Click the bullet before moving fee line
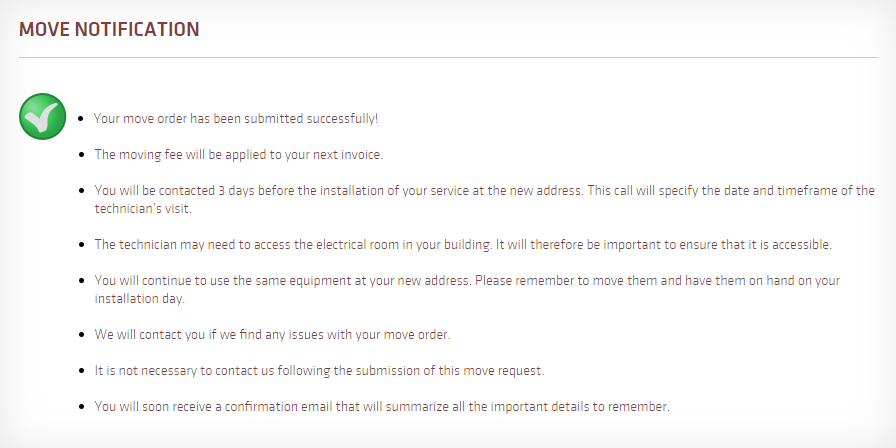896x448 pixels. tap(82, 155)
